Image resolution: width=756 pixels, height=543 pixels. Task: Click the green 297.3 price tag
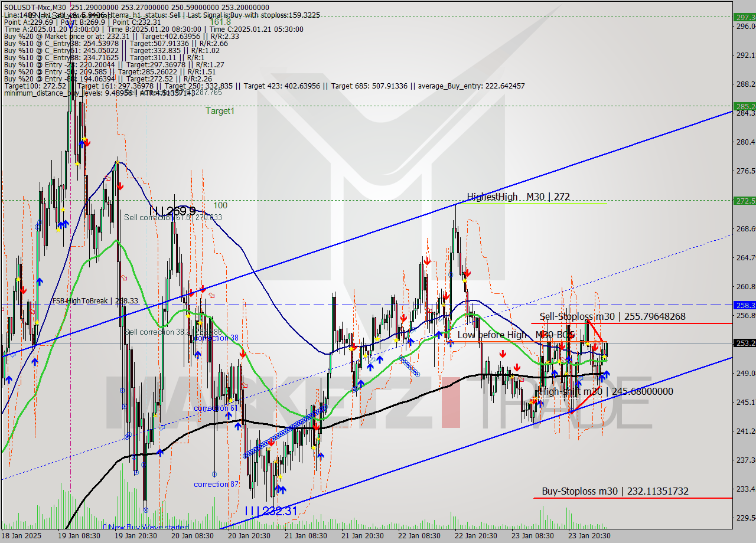(x=744, y=17)
